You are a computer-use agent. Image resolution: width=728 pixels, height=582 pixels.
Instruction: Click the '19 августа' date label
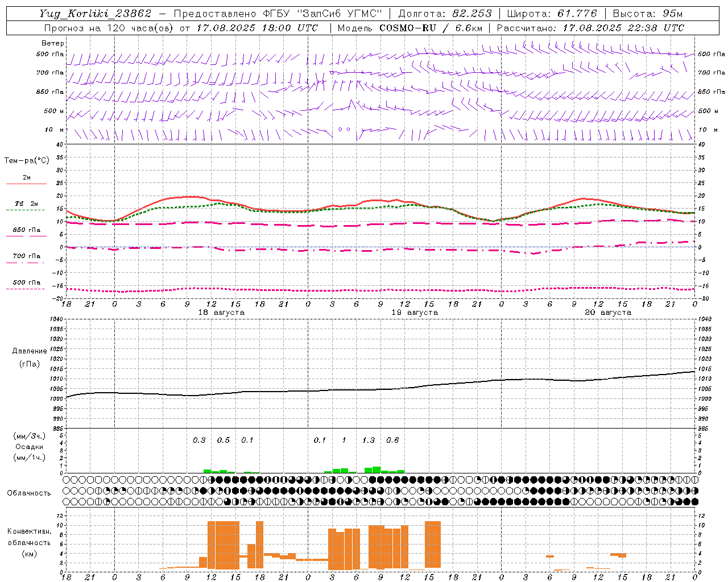(415, 313)
